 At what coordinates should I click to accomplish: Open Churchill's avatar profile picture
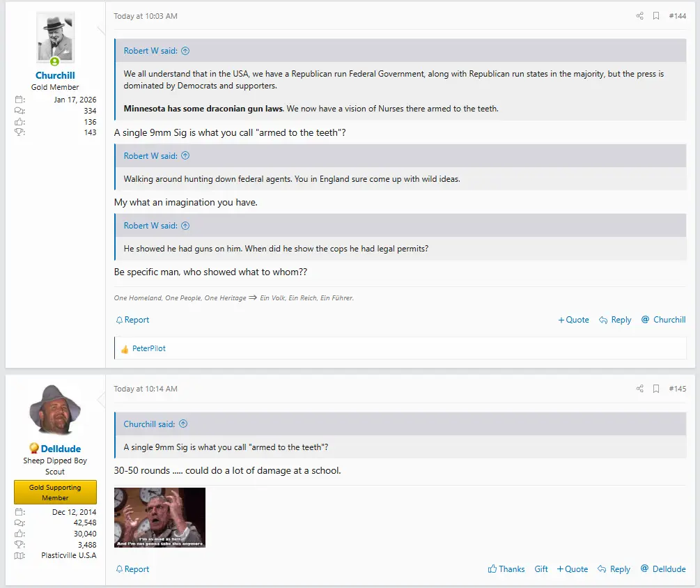pyautogui.click(x=55, y=38)
